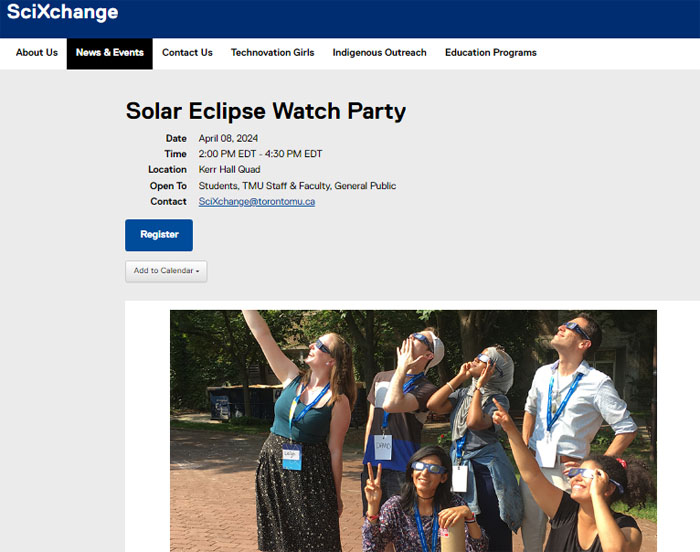Click the Open To field label

[168, 186]
